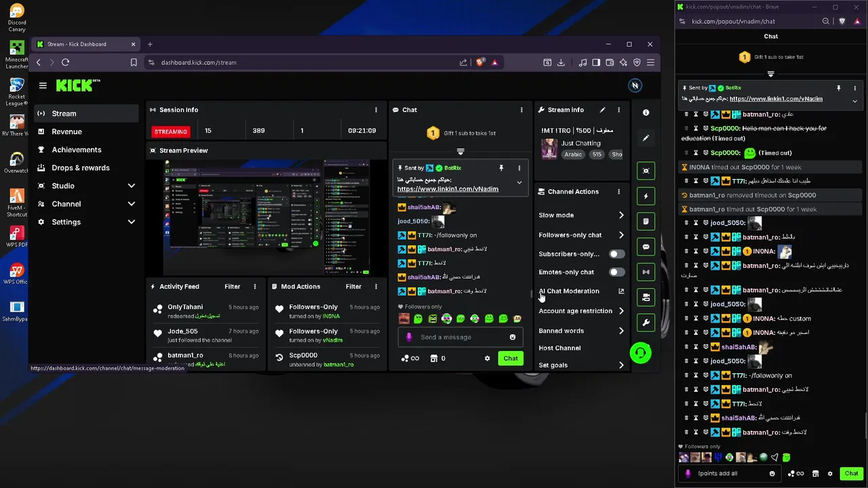
Task: Expand Account age restriction options
Action: point(621,311)
